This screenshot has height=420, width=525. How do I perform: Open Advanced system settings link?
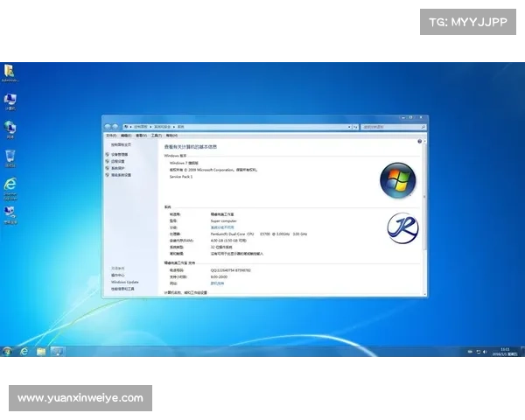121,175
